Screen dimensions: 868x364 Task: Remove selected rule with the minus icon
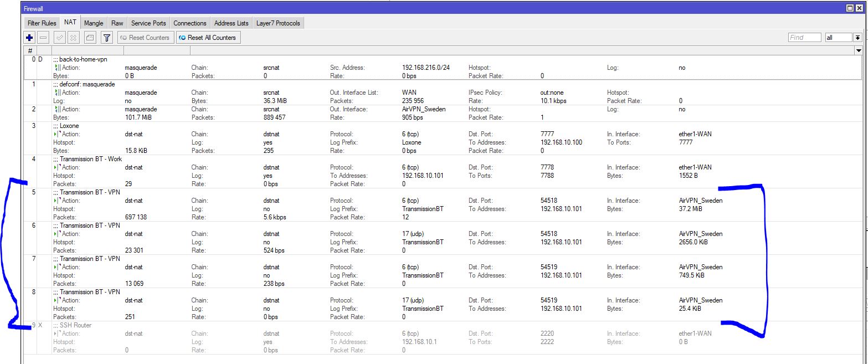(x=43, y=38)
